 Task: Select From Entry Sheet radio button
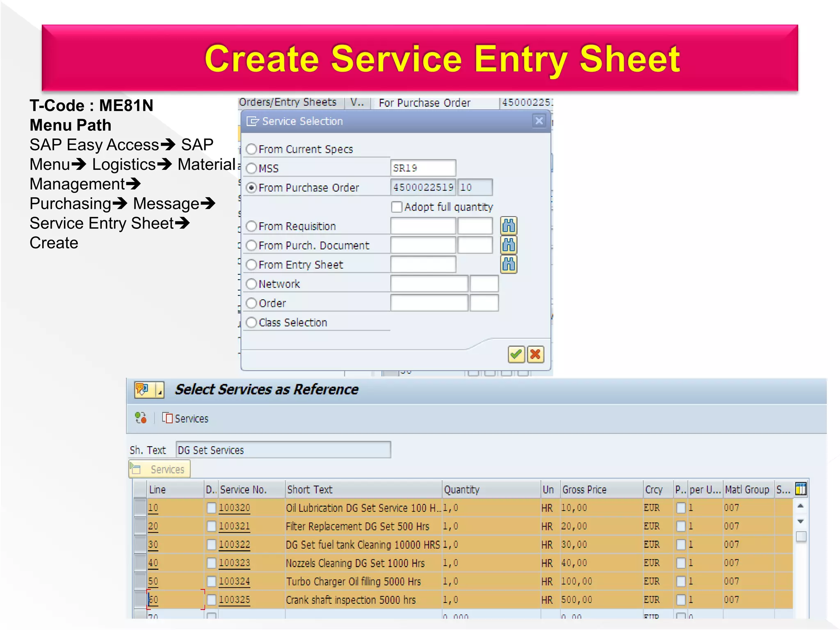[251, 265]
